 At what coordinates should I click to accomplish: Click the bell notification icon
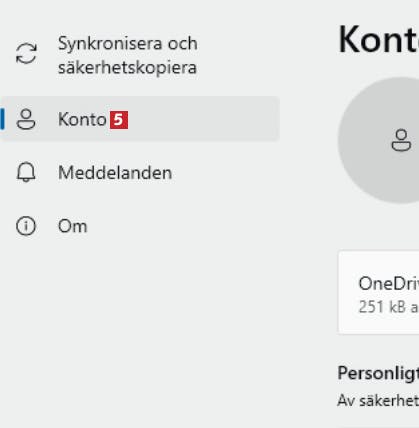(x=26, y=172)
